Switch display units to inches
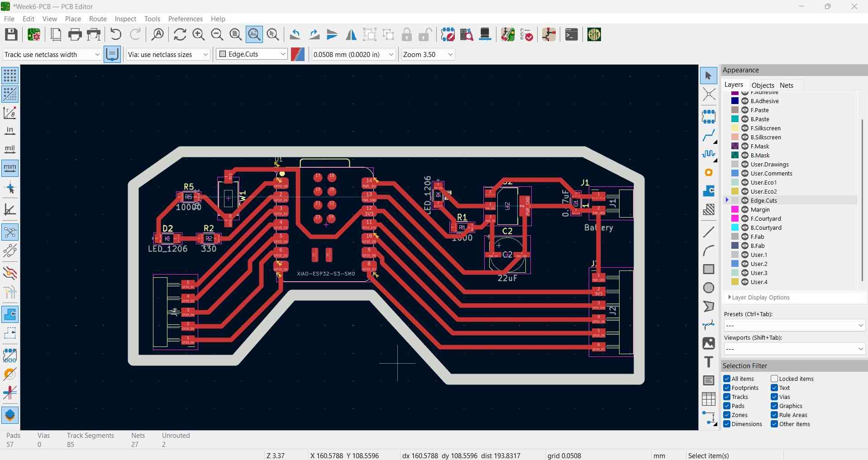This screenshot has width=868, height=460. [x=10, y=131]
